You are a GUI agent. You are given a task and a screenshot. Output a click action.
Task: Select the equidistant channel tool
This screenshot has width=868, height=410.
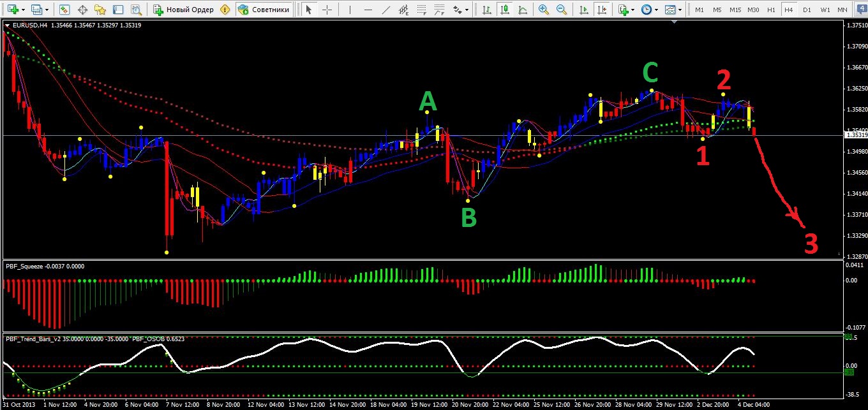(403, 10)
